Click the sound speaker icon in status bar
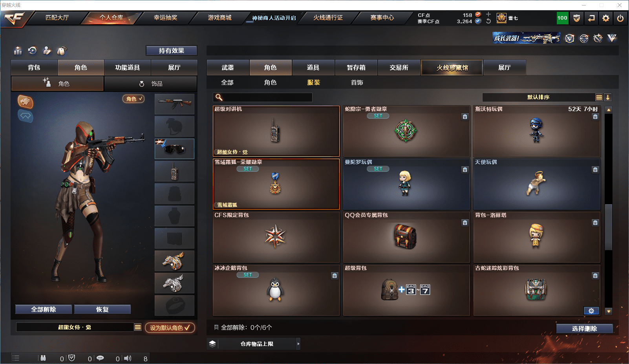This screenshot has width=629, height=364. tap(128, 358)
